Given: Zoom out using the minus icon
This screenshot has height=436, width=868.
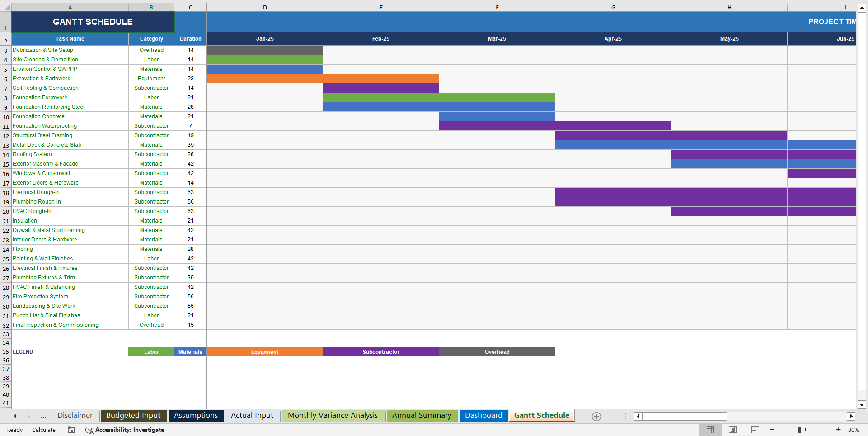Looking at the screenshot, I should pyautogui.click(x=773, y=430).
